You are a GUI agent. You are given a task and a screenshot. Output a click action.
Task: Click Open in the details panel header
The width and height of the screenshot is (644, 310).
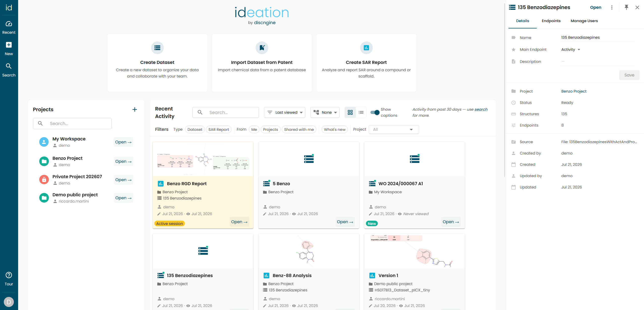[x=596, y=8]
